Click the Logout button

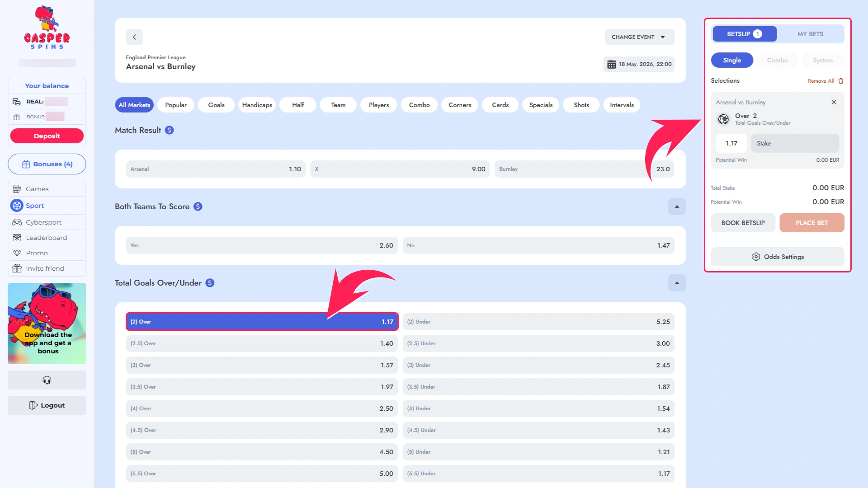47,405
